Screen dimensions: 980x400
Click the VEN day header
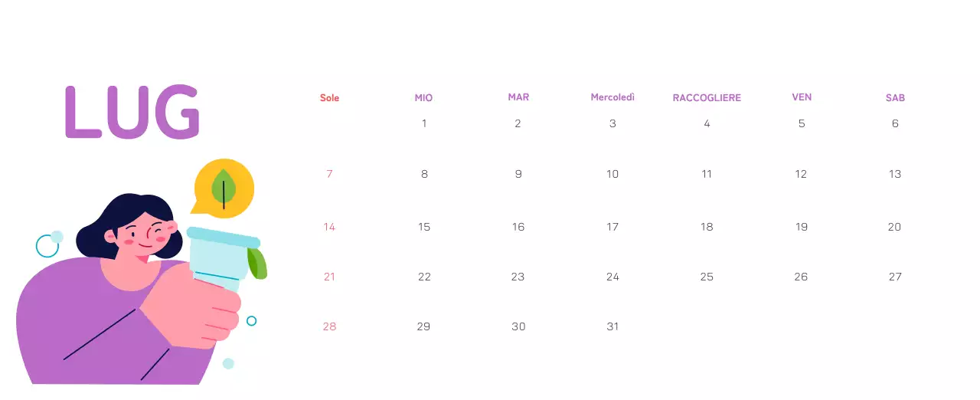(x=802, y=97)
